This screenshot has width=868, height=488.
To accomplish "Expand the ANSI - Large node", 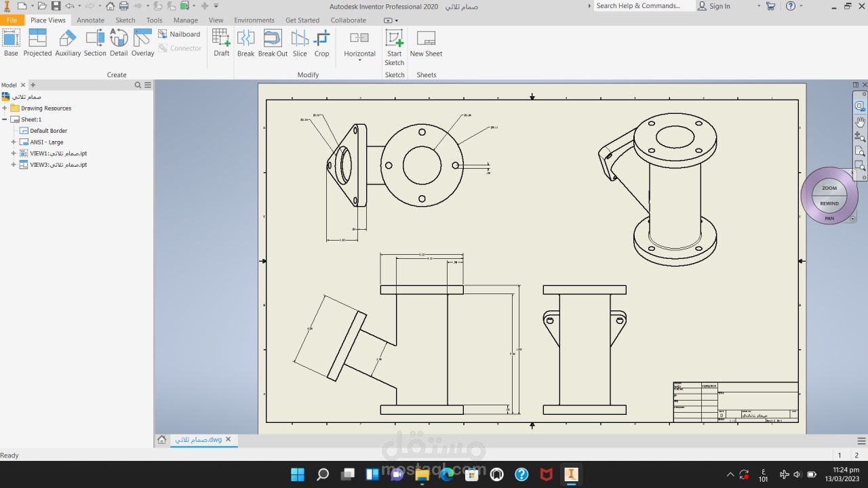I will click(14, 142).
